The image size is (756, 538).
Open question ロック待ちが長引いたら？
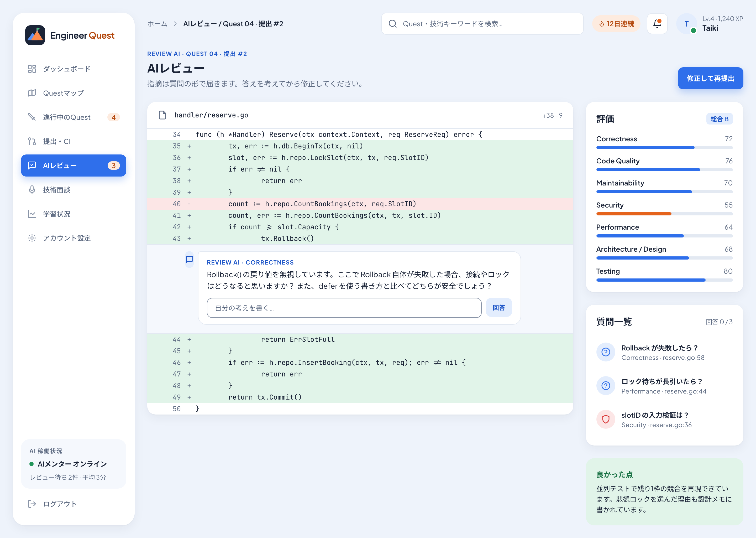[x=664, y=385]
